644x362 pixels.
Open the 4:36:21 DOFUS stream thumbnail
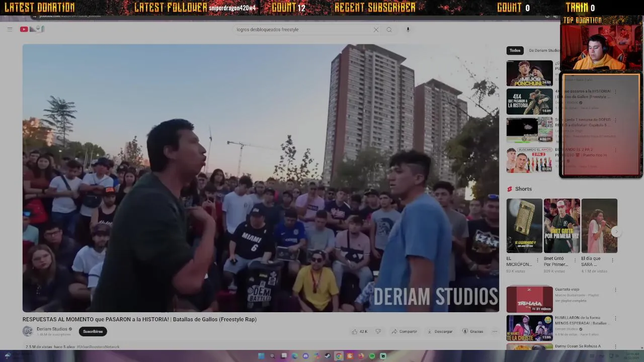(x=529, y=130)
